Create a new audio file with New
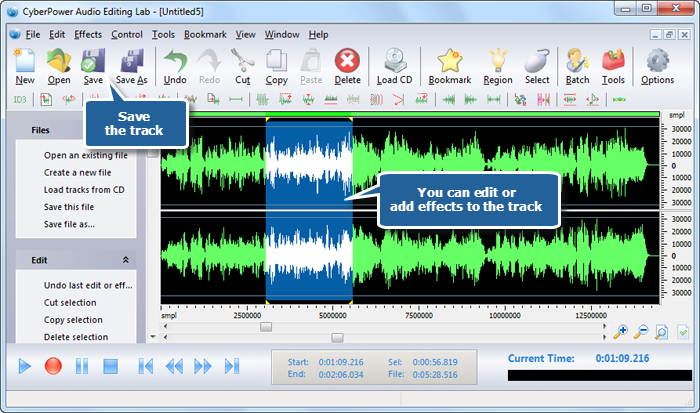The width and height of the screenshot is (700, 413). coord(25,67)
